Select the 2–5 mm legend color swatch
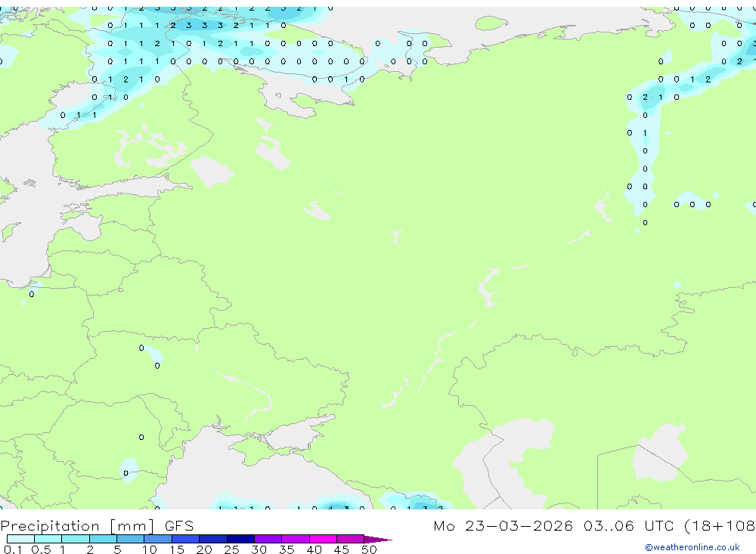Viewport: 756px width, 554px height. point(103,539)
